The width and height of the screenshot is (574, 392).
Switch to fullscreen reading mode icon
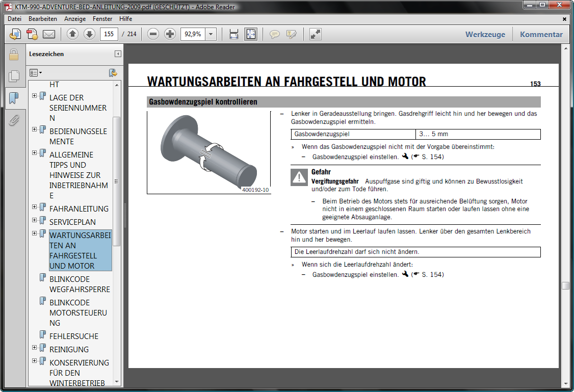pos(316,34)
